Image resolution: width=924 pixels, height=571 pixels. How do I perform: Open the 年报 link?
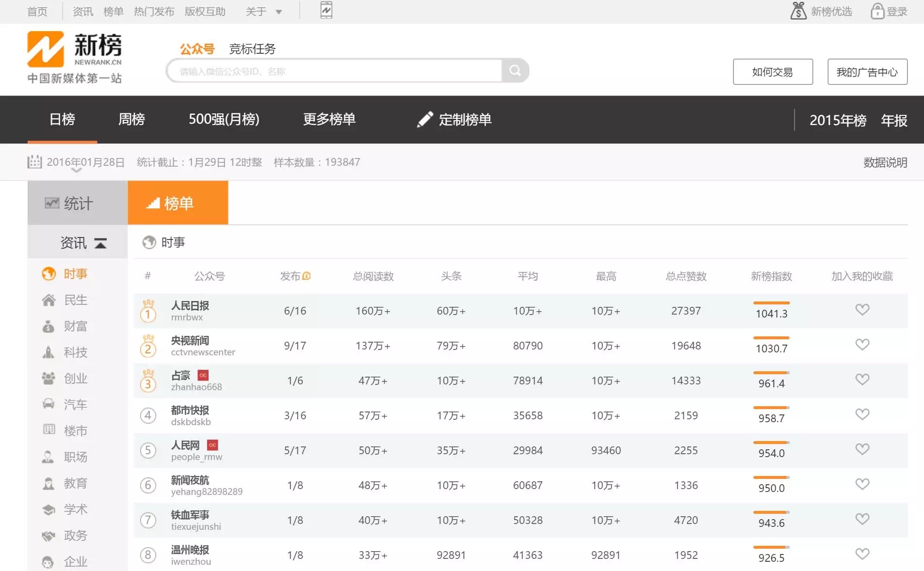pos(894,120)
